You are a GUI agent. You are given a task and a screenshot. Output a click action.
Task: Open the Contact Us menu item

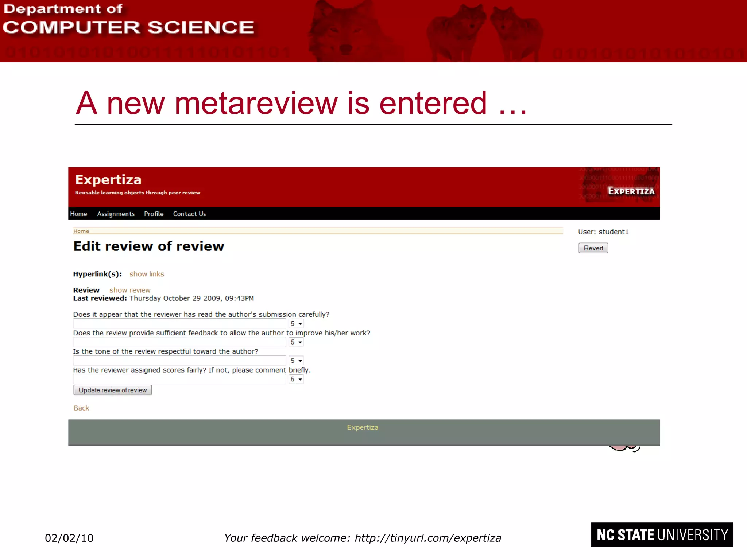pyautogui.click(x=189, y=214)
